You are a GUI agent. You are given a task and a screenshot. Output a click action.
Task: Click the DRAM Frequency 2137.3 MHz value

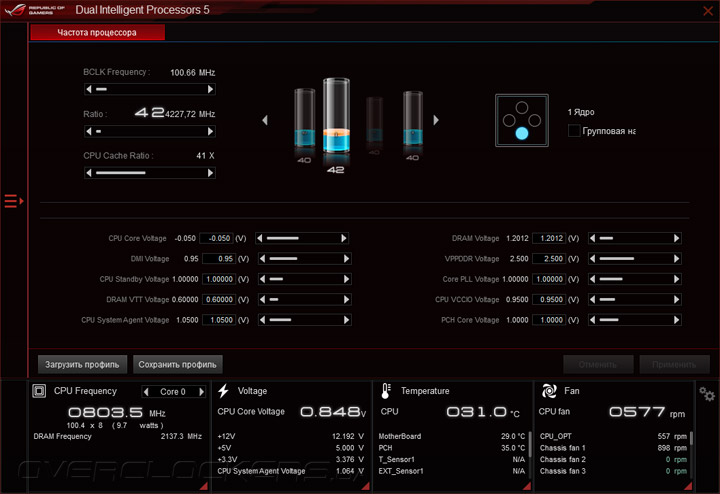pos(181,436)
